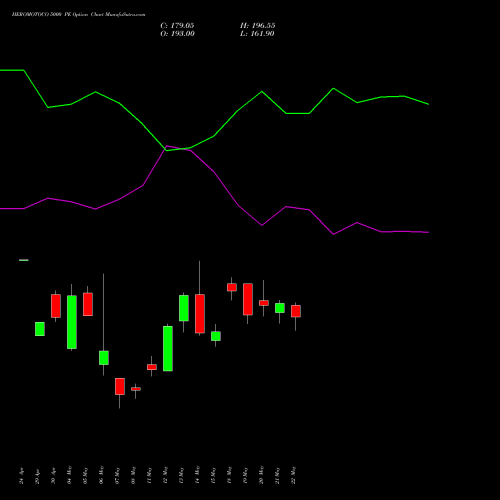Select the red candlestick for 07 May
Screen dimensions: 500x500
pyautogui.click(x=120, y=386)
